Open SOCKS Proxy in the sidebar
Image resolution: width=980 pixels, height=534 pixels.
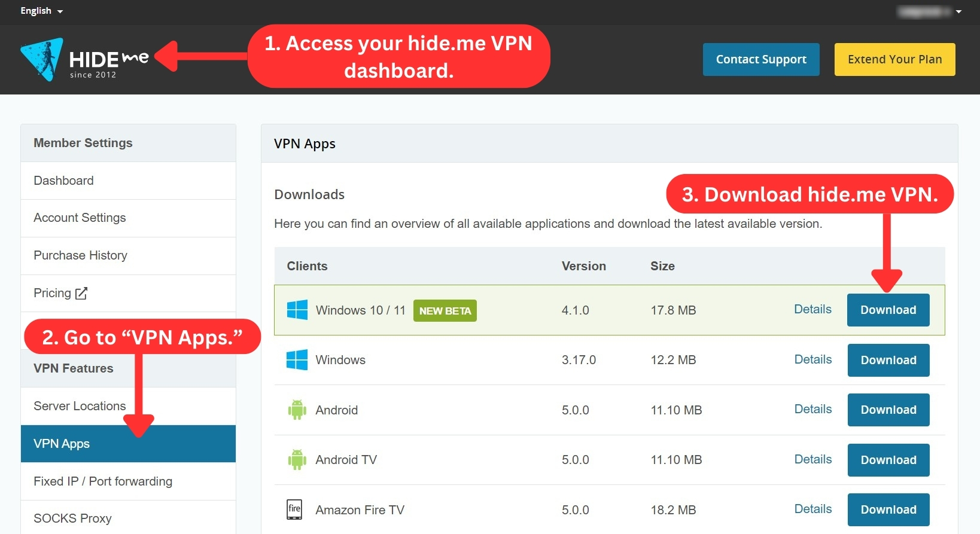[x=129, y=518]
